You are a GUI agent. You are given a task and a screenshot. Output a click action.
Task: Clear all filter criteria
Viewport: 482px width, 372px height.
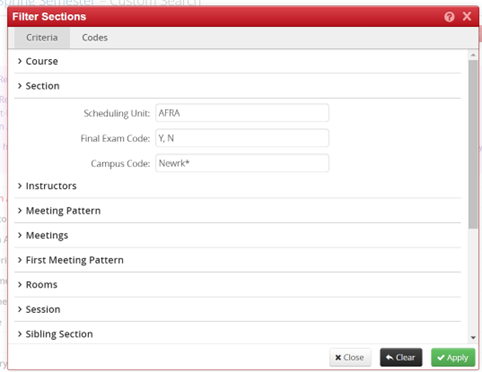point(401,357)
